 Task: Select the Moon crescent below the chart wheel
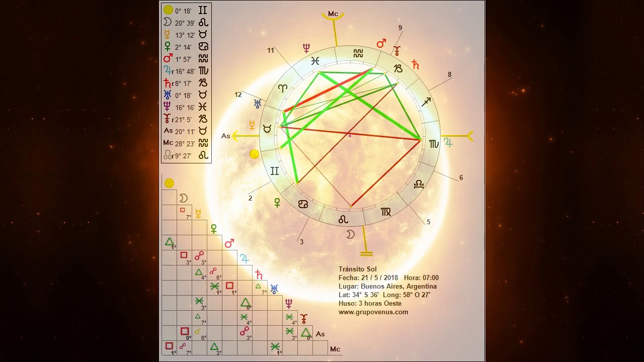coord(351,234)
